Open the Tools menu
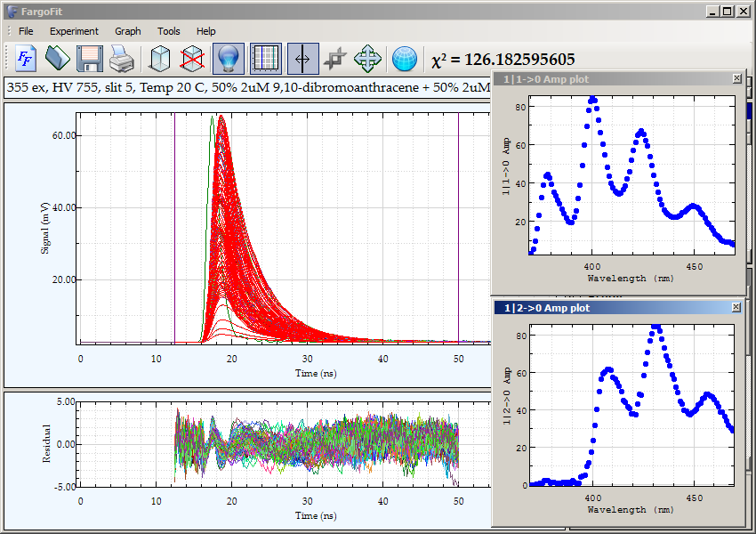Image resolution: width=756 pixels, height=534 pixels. click(168, 31)
